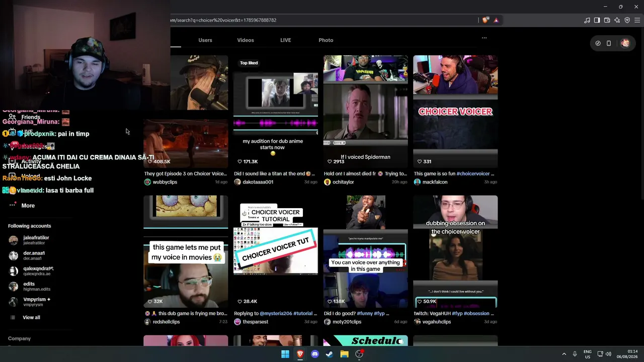Open 'You can voice over anything' video thumbnail
This screenshot has height=362, width=644.
[366, 251]
